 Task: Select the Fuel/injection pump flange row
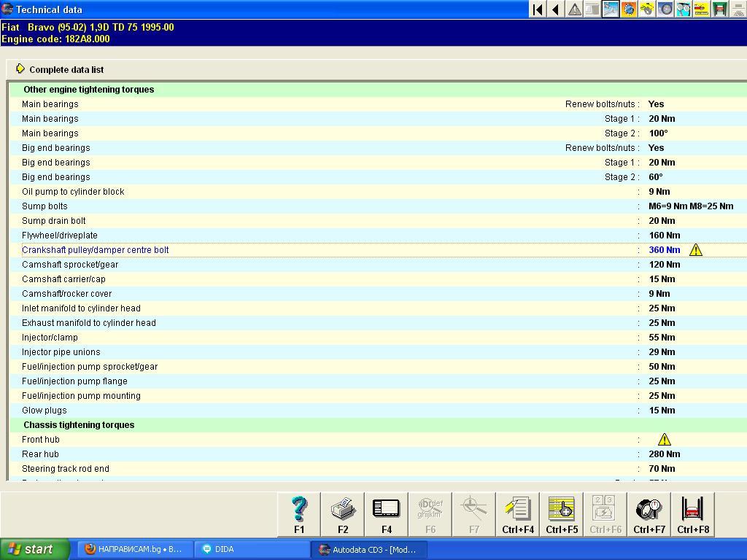tap(379, 381)
